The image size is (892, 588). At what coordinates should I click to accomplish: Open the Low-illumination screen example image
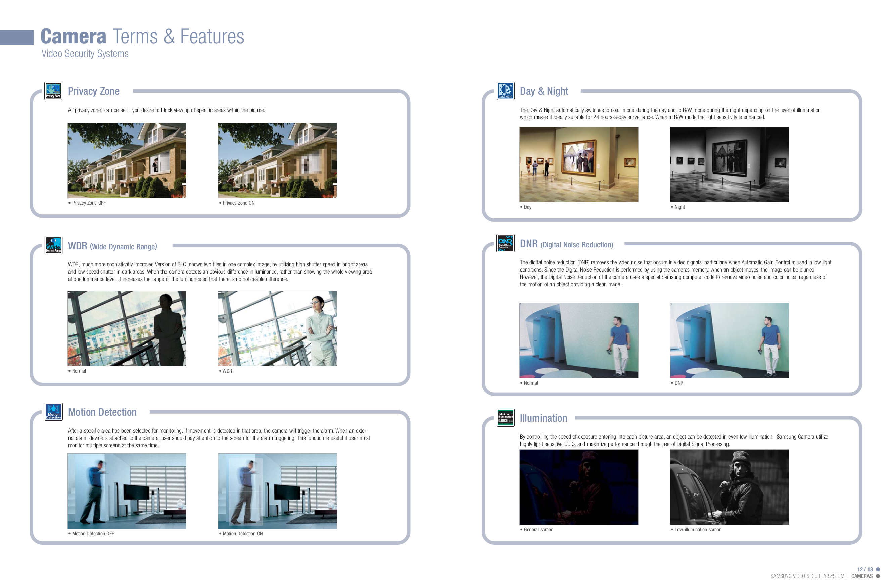click(729, 487)
